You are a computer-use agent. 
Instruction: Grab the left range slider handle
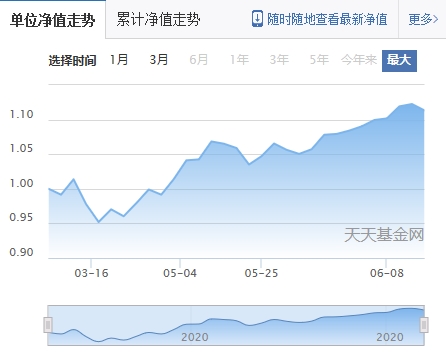(48, 325)
